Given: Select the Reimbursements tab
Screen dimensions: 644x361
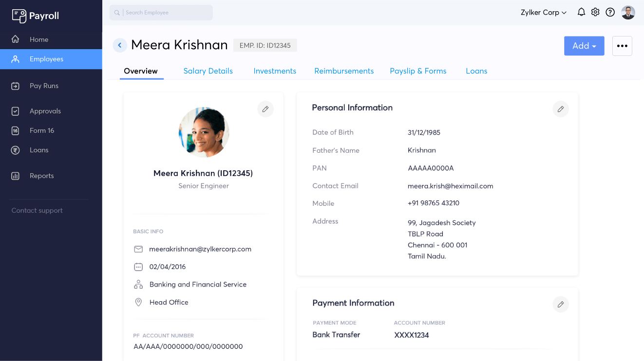Looking at the screenshot, I should [344, 71].
